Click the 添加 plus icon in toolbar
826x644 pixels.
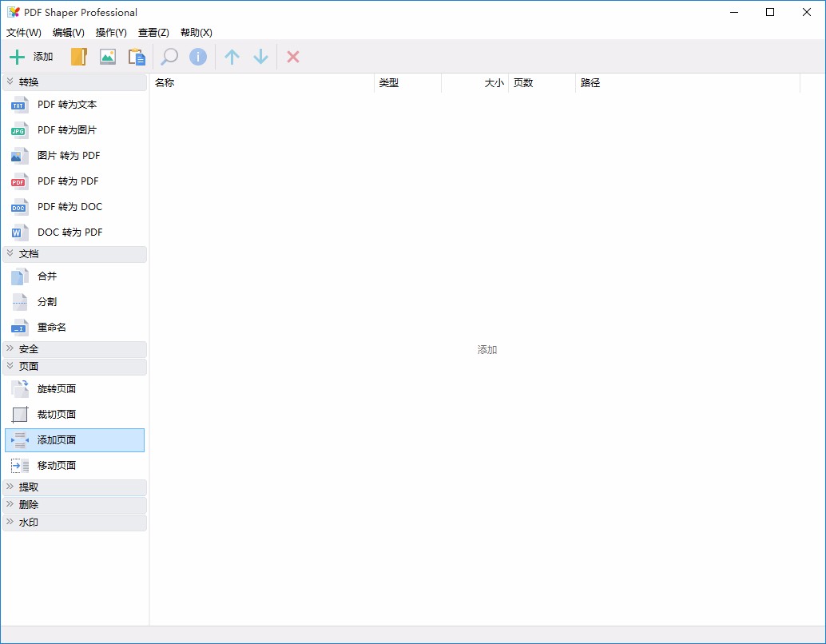(17, 56)
